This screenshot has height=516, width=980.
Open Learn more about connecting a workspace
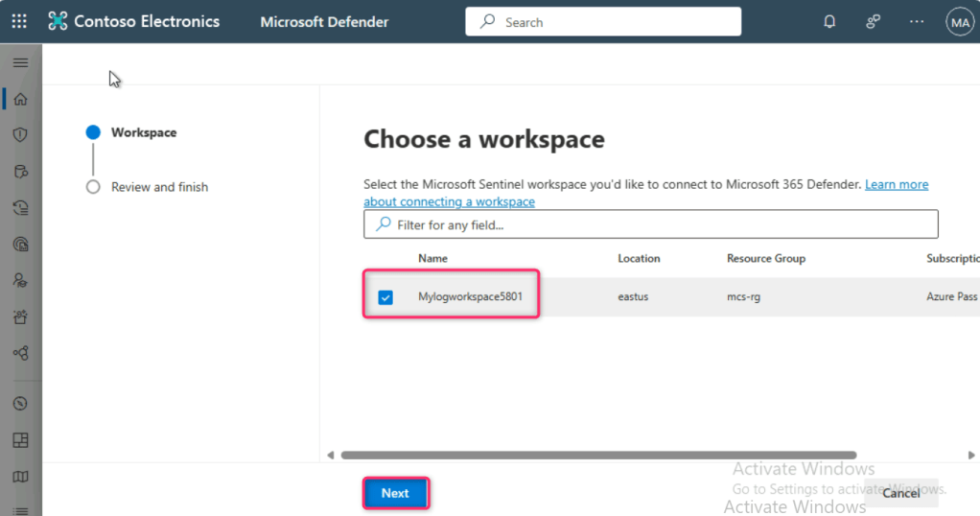(896, 184)
